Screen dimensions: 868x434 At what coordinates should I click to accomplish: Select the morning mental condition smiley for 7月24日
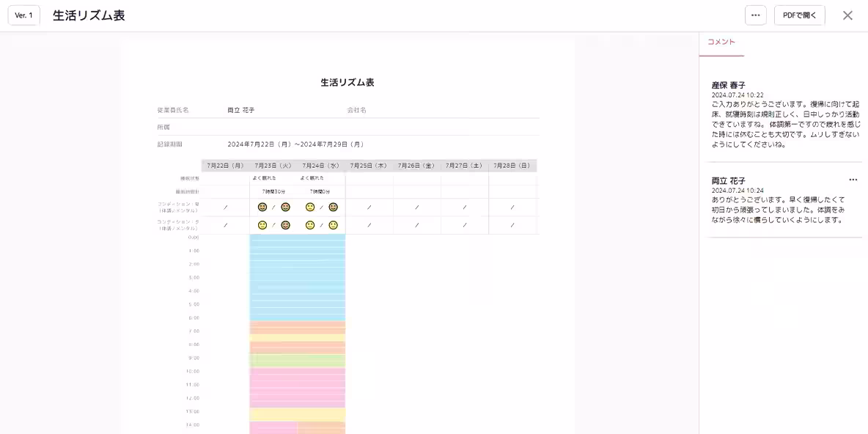click(x=334, y=207)
